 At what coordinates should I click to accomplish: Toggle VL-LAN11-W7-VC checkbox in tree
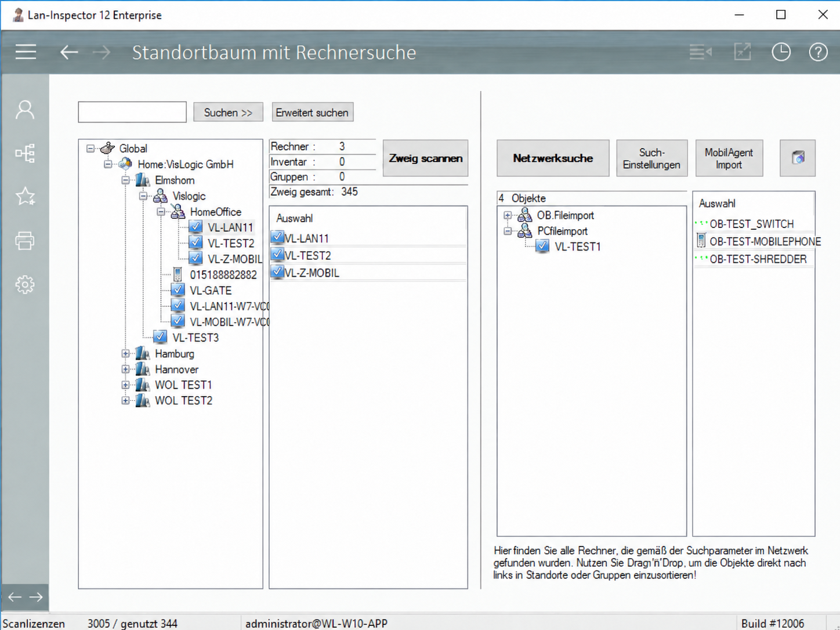(178, 306)
